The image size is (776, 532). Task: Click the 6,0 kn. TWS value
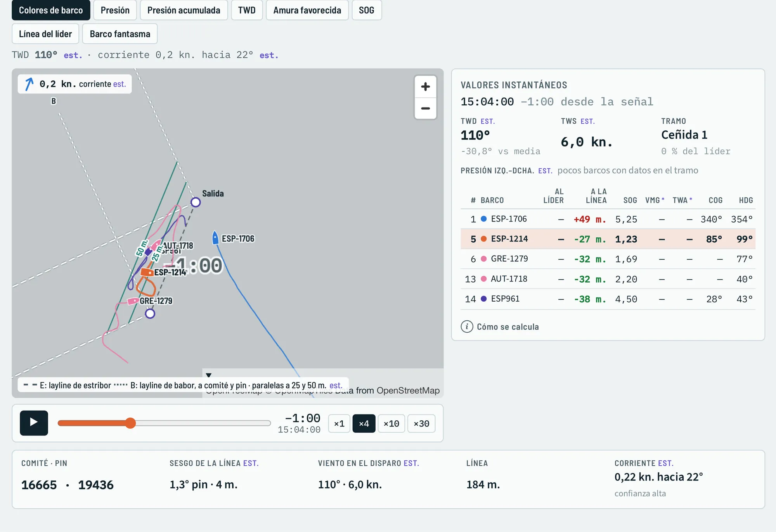586,142
